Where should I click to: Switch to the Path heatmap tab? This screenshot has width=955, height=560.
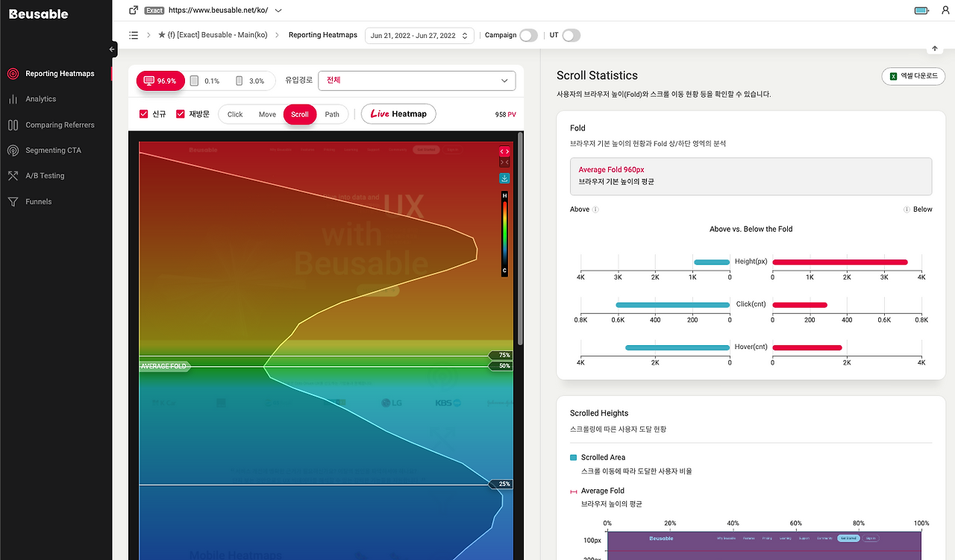(332, 114)
